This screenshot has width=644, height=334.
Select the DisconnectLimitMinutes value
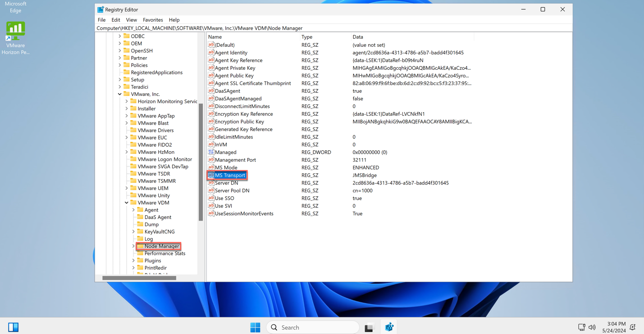click(x=242, y=106)
